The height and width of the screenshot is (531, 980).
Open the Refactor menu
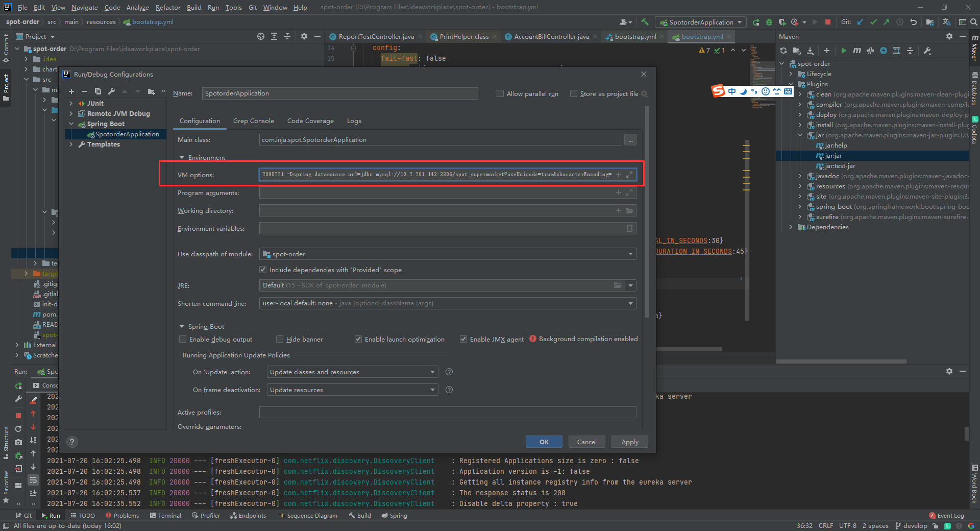tap(168, 7)
